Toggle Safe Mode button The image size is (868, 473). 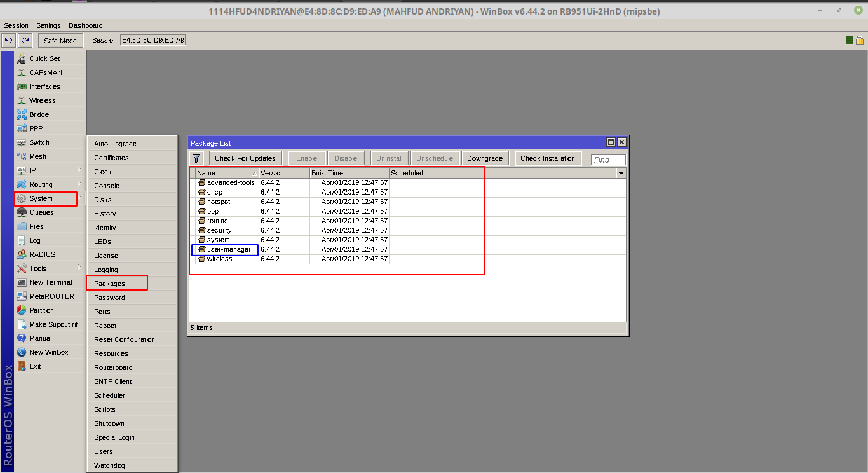pyautogui.click(x=60, y=41)
